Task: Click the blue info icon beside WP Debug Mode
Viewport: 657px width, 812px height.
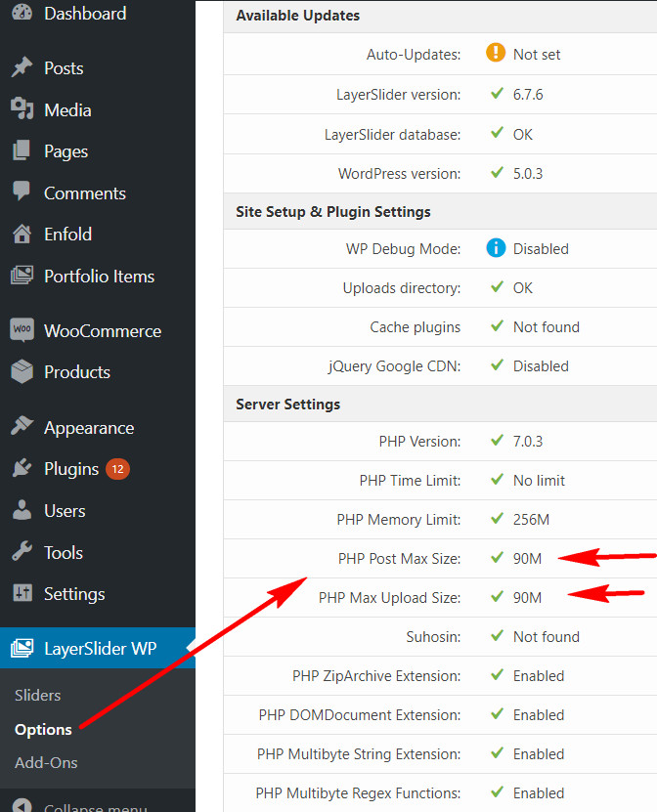Action: click(x=496, y=248)
